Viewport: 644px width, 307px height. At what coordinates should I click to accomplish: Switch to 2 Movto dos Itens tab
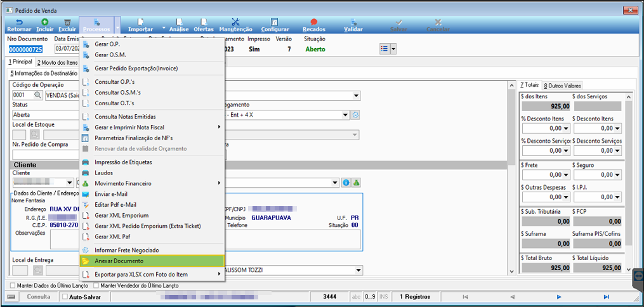click(x=56, y=62)
